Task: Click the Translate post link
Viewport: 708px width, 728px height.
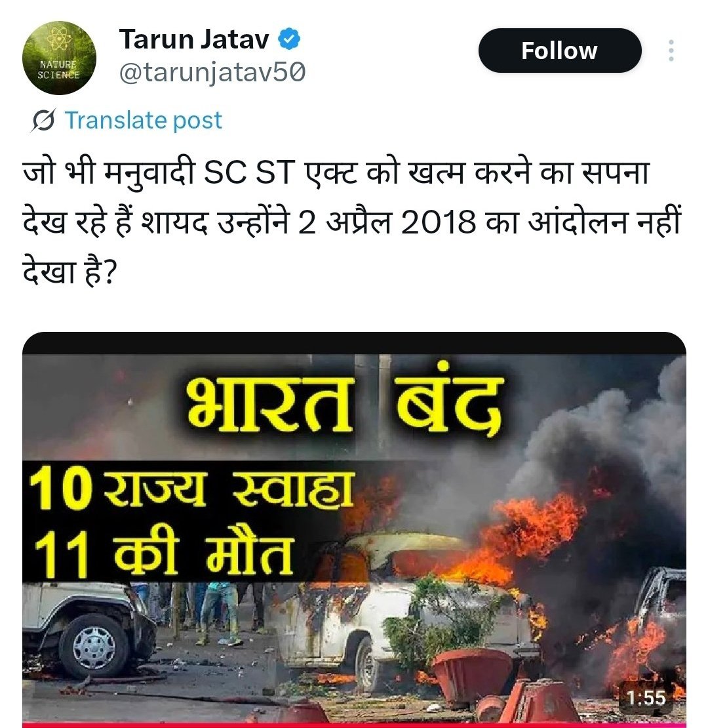Action: (144, 120)
